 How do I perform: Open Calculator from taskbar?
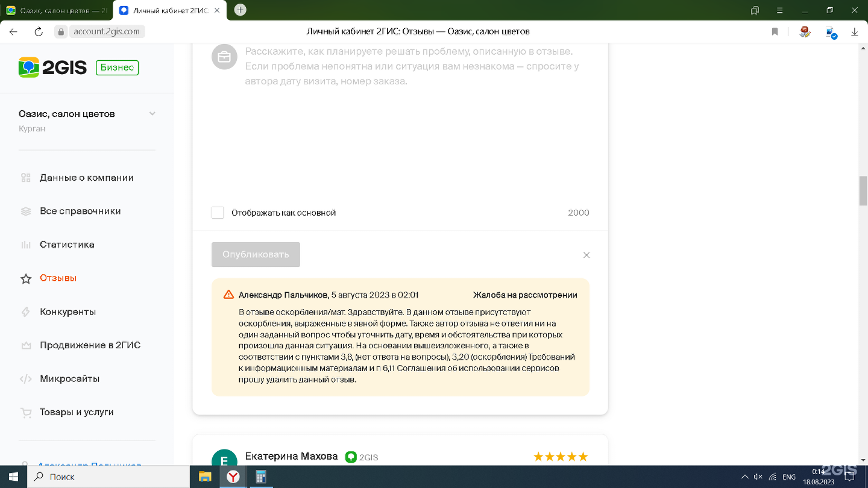261,477
